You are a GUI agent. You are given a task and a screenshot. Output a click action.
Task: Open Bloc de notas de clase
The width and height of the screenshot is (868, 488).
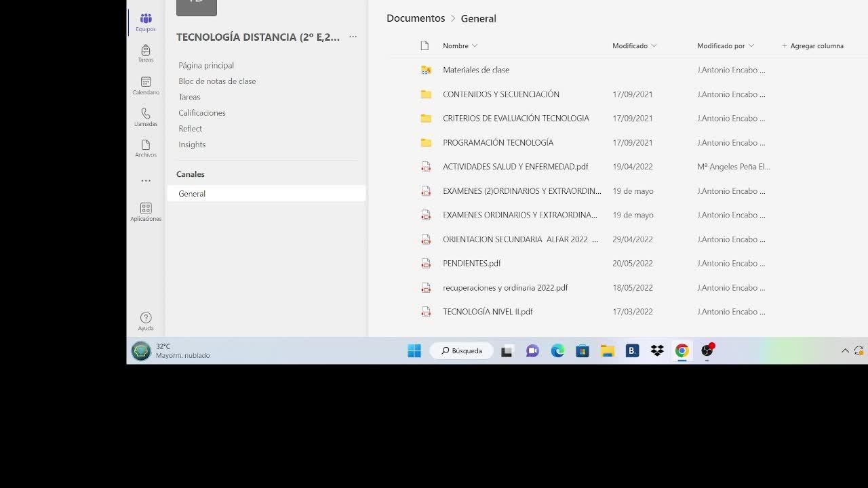tap(217, 81)
